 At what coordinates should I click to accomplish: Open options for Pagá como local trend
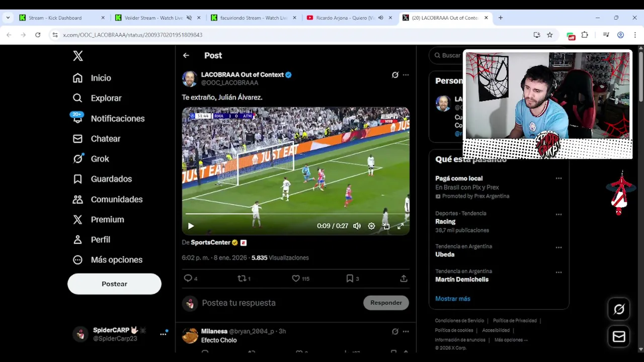(558, 178)
